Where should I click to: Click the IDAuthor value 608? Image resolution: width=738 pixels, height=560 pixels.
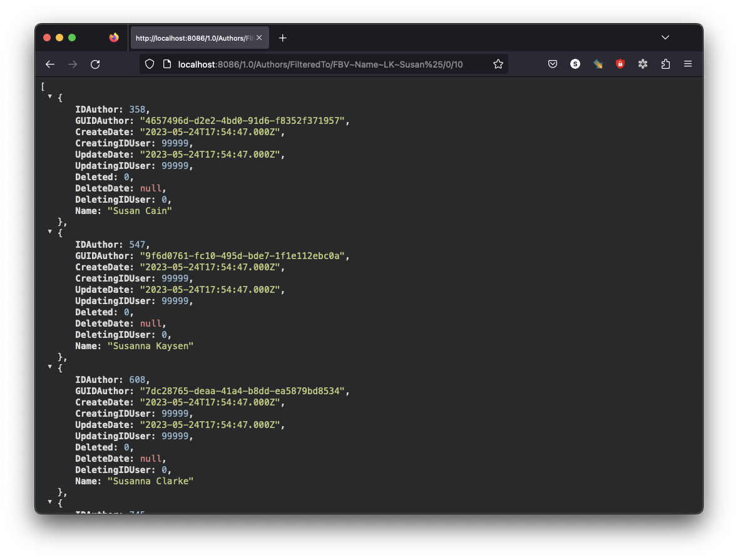137,380
